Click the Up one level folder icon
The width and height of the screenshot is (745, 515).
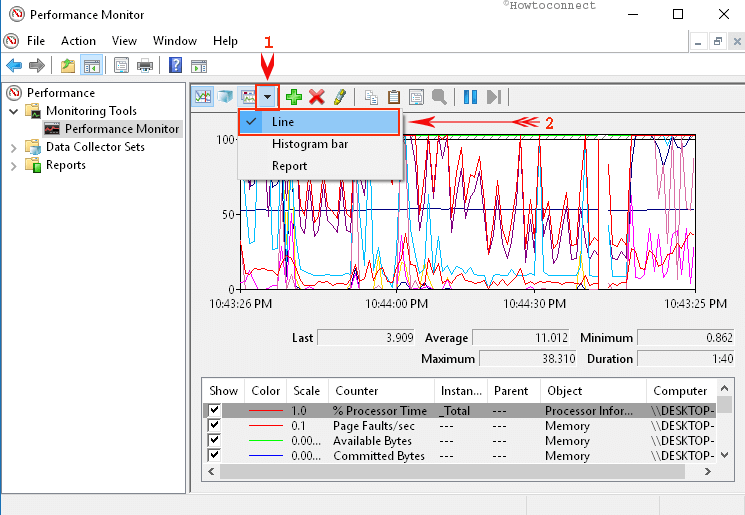click(68, 65)
